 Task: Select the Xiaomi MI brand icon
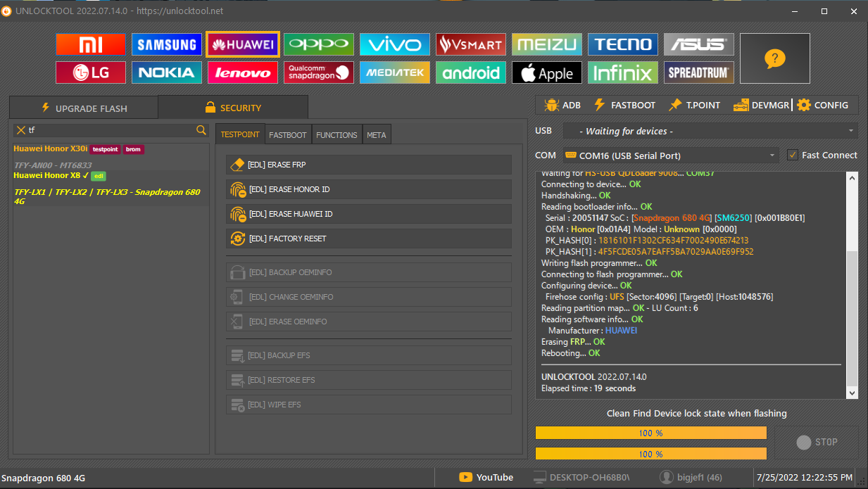(x=91, y=44)
